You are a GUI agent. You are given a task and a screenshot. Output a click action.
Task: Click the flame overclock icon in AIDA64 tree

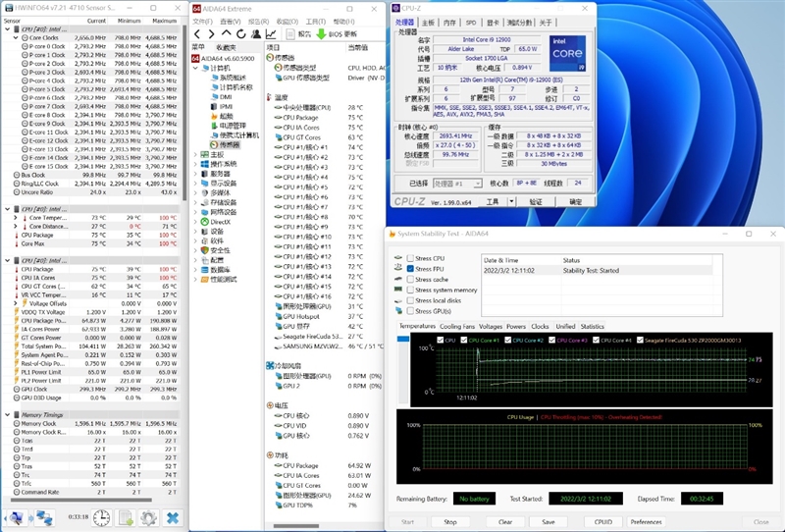point(214,116)
